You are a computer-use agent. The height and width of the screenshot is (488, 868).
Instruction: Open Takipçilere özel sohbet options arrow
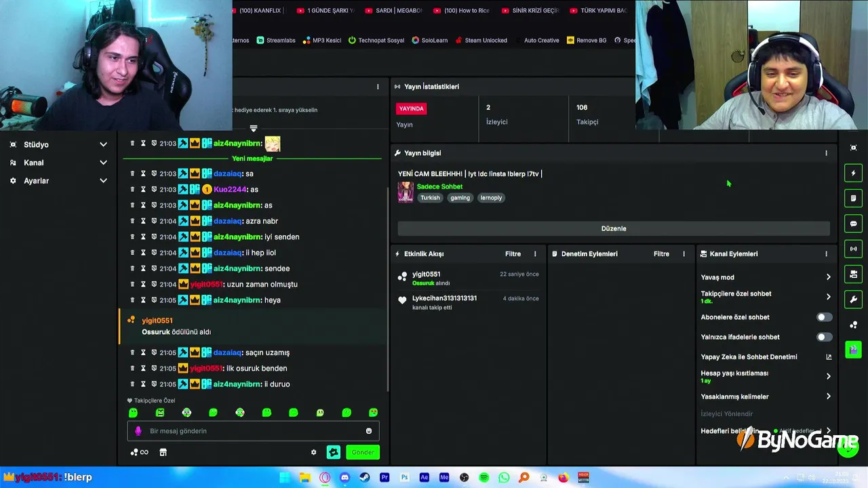pyautogui.click(x=828, y=297)
